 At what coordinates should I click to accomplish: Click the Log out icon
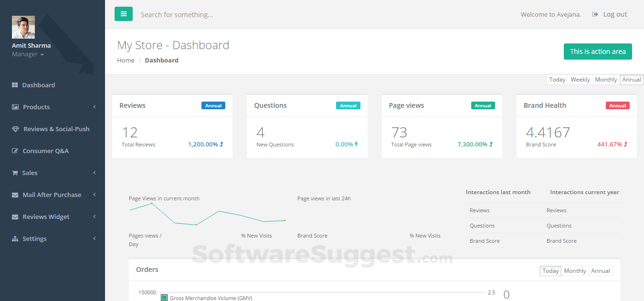point(594,14)
